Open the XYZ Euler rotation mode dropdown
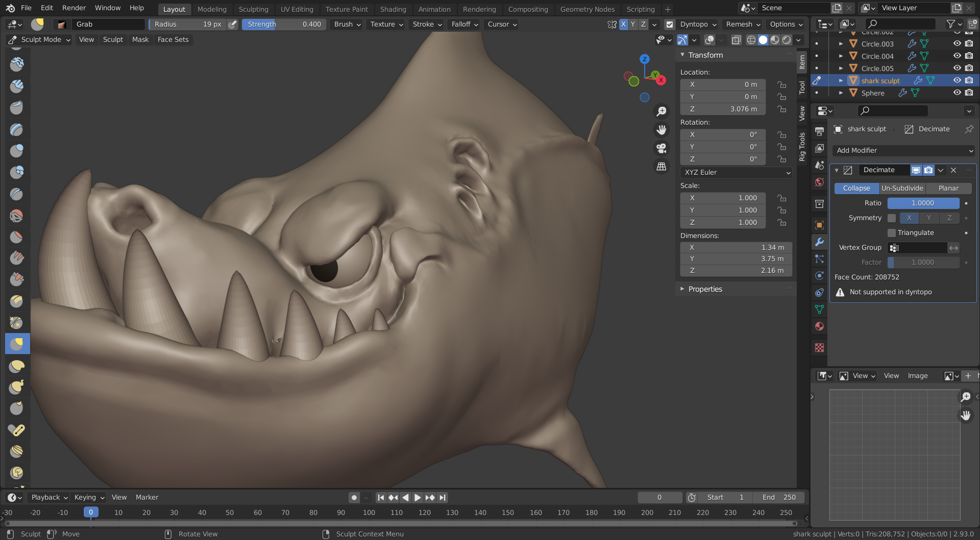 point(736,173)
